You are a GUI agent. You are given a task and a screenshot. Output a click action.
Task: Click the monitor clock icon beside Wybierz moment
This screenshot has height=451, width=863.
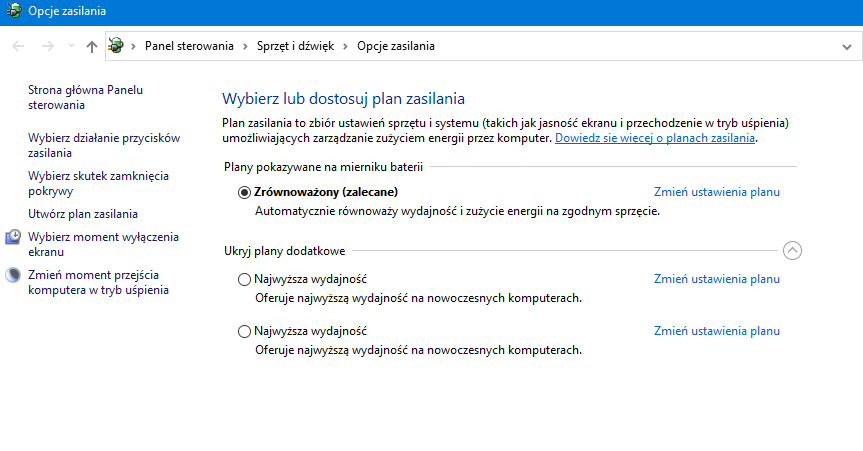pyautogui.click(x=13, y=237)
